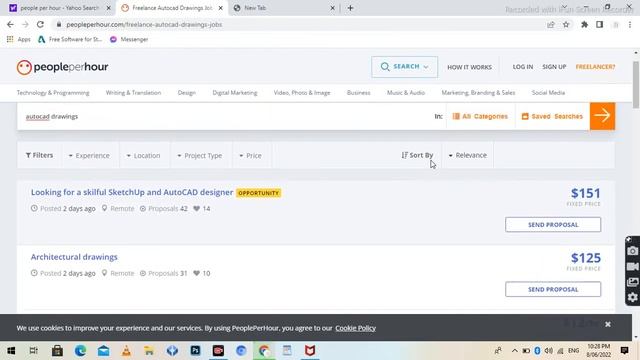
Task: Open the Free Software for St... bookmark
Action: click(70, 40)
